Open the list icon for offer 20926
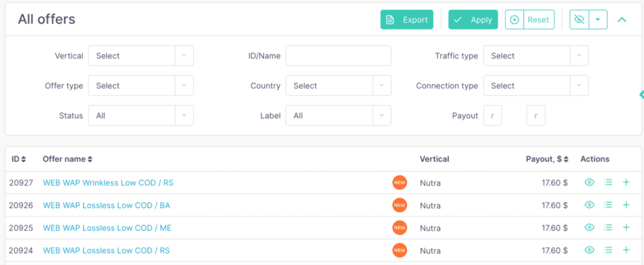Screen dimensions: 644x265 pos(608,205)
